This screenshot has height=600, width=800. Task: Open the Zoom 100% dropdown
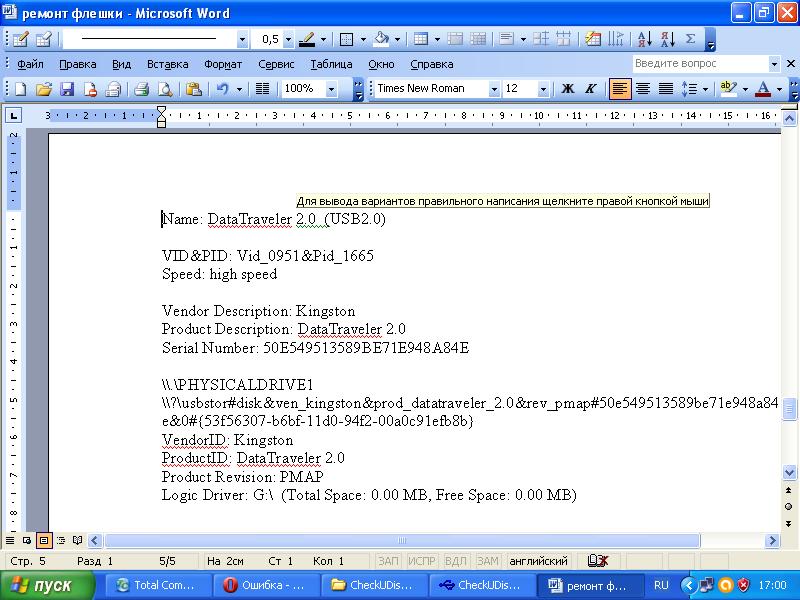[332, 89]
